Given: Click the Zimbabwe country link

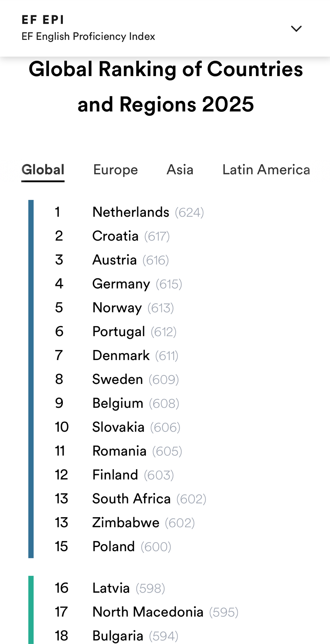Looking at the screenshot, I should (126, 523).
